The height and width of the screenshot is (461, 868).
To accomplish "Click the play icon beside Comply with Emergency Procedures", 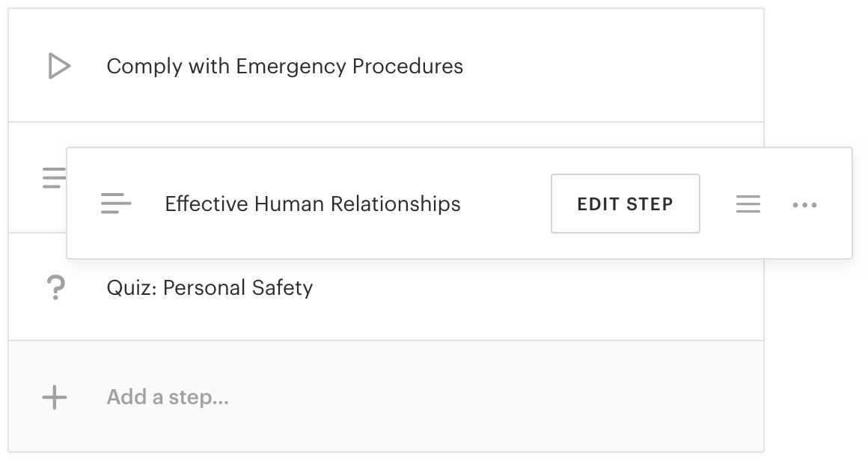I will (58, 66).
